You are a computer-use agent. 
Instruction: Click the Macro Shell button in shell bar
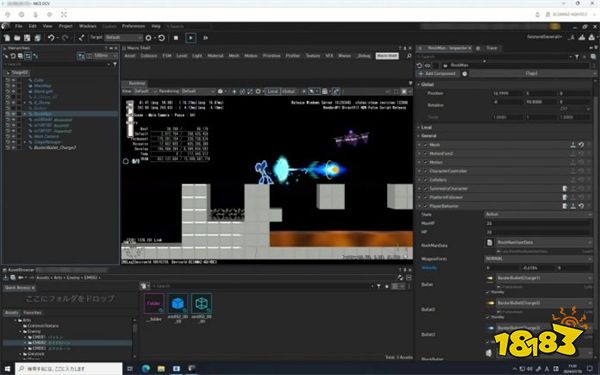pyautogui.click(x=387, y=56)
